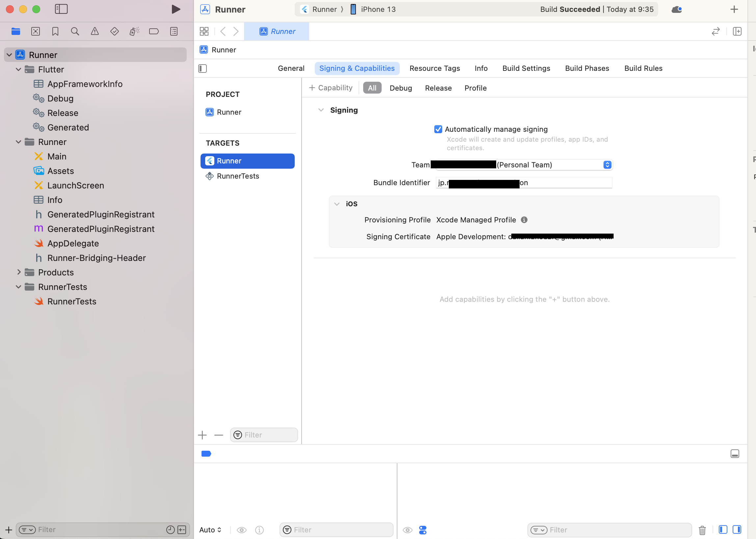Open AppFrameworkInfo file
Viewport: 756px width, 539px height.
click(x=85, y=84)
